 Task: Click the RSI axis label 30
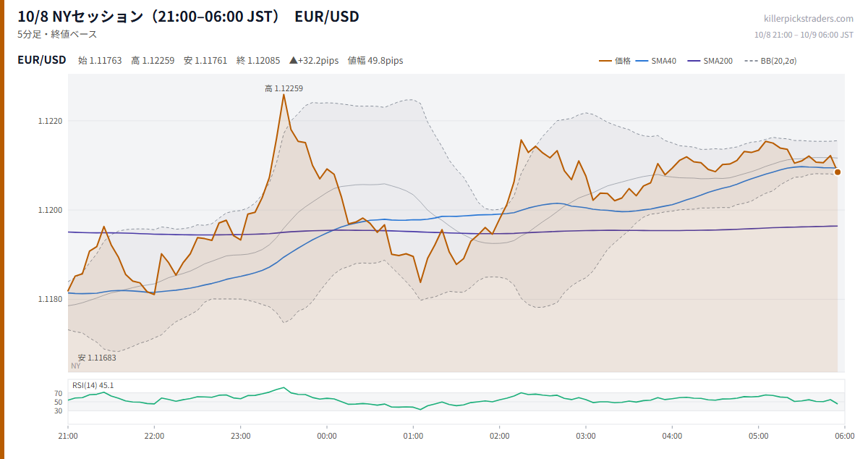click(x=59, y=410)
